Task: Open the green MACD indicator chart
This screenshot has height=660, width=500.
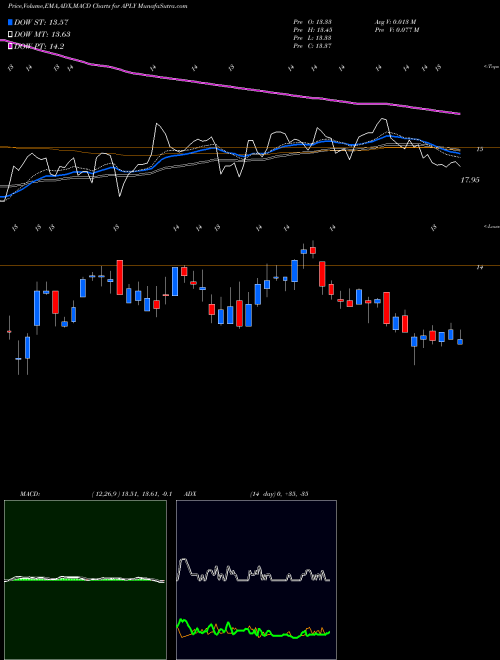Action: pyautogui.click(x=85, y=580)
